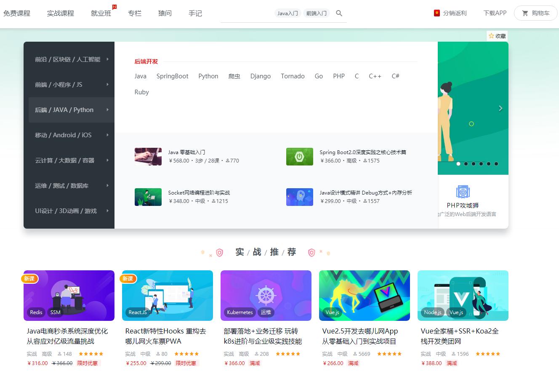Open the 实战课程 menu item
The width and height of the screenshot is (559, 392).
(x=60, y=13)
